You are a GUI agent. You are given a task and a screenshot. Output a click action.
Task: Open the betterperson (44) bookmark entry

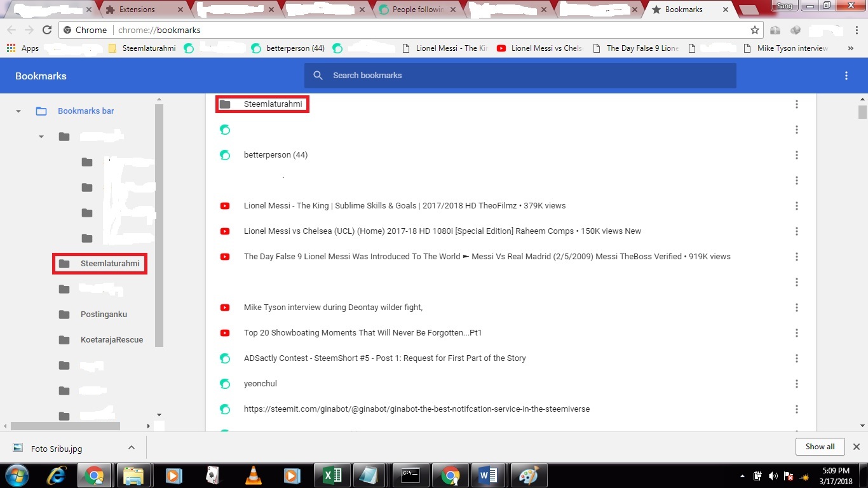click(276, 155)
